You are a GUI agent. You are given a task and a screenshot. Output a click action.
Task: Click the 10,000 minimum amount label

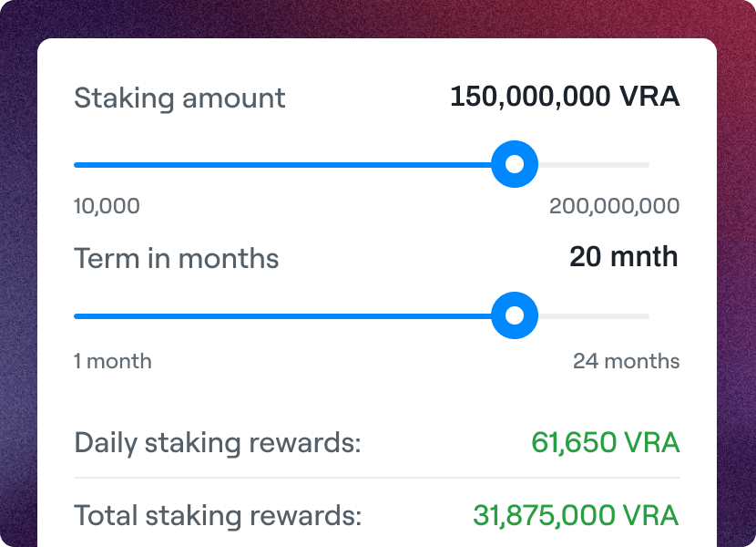click(107, 206)
